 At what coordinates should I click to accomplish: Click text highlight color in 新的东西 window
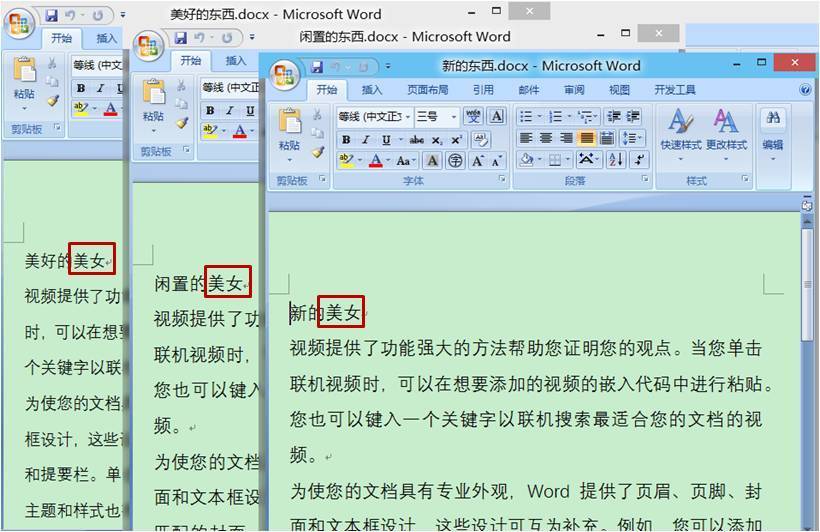345,161
